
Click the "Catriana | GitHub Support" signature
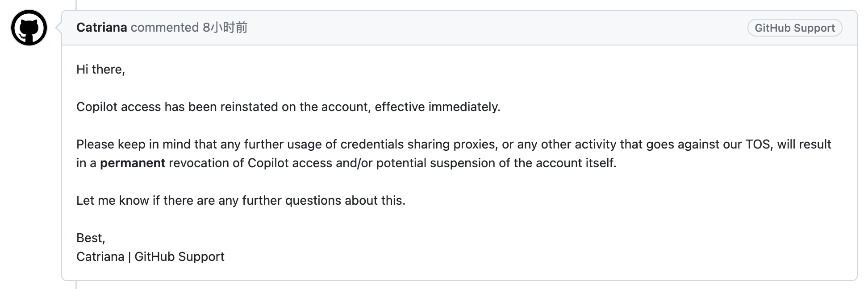pos(150,257)
